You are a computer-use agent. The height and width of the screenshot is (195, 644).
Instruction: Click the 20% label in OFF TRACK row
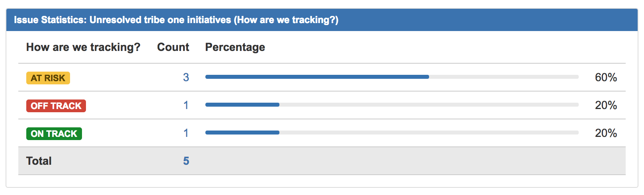tap(606, 105)
